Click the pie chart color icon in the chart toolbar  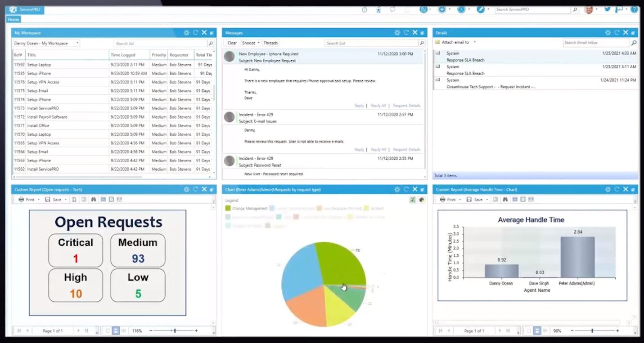pos(422,200)
